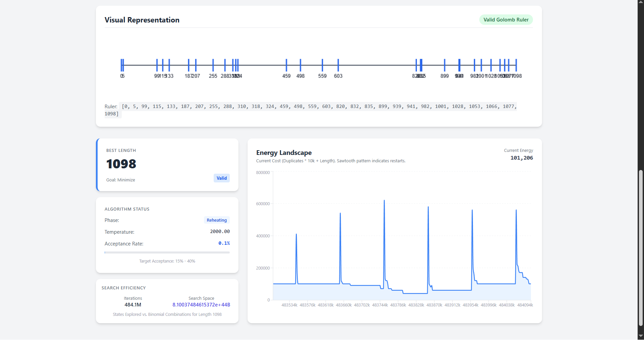Click the tallest energy spike in chart
The width and height of the screenshot is (644, 340).
[x=384, y=201]
